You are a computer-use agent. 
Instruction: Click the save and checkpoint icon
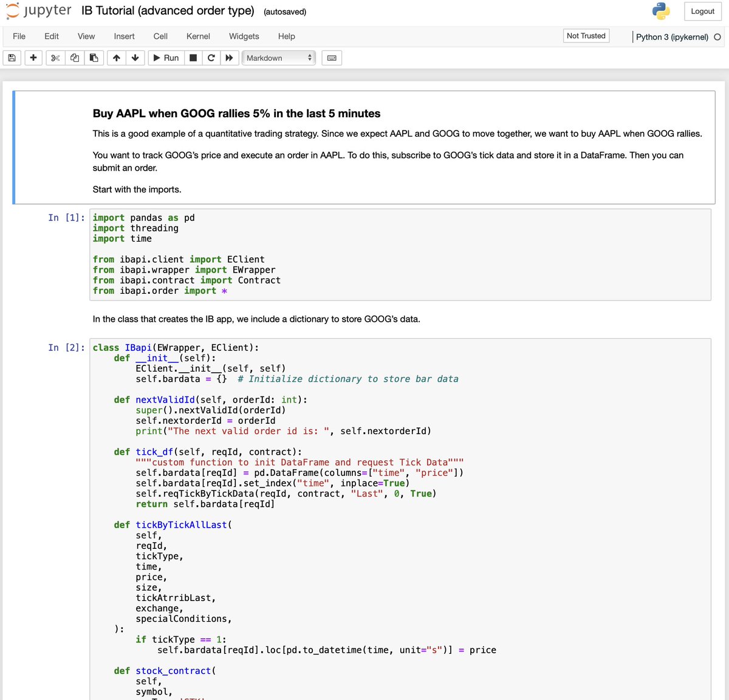point(12,58)
